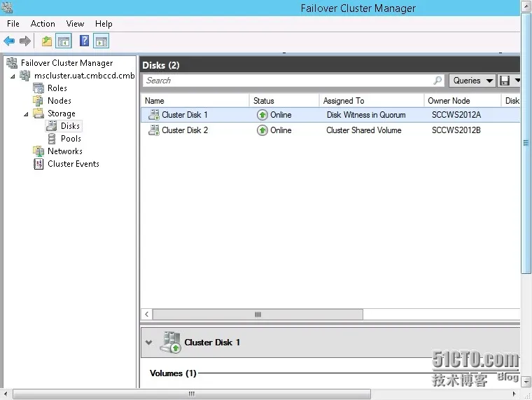Open the Queries dropdown
The image size is (532, 400).
(472, 81)
